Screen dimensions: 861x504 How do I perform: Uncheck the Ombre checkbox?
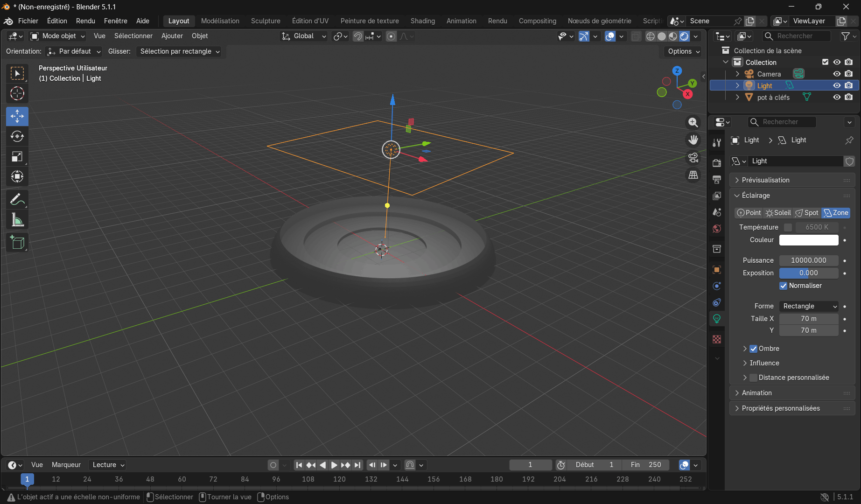pos(753,349)
